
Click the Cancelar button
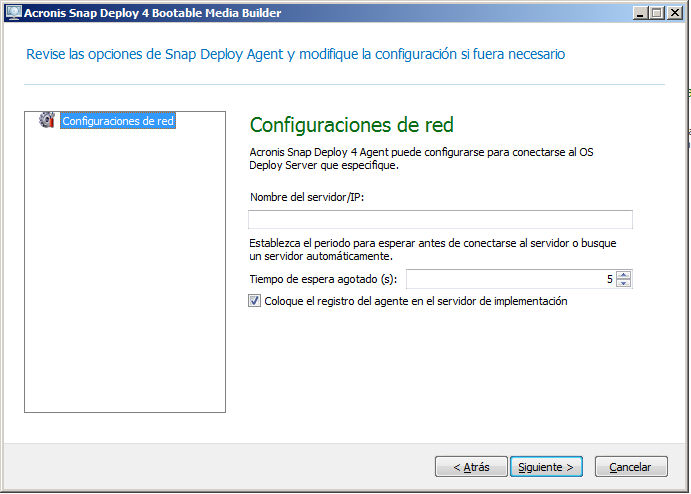[631, 467]
